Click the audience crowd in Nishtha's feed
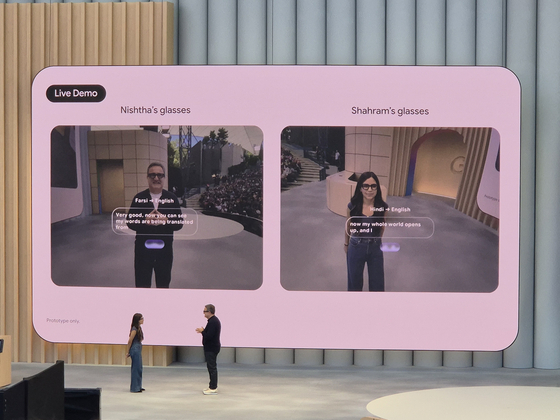Screen dimensions: 560x420 (232, 193)
